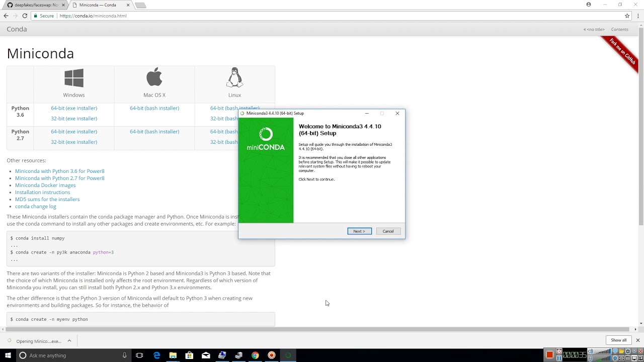This screenshot has width=644, height=362.
Task: Adjust the recorder speaker volume slider
Action: (603, 351)
